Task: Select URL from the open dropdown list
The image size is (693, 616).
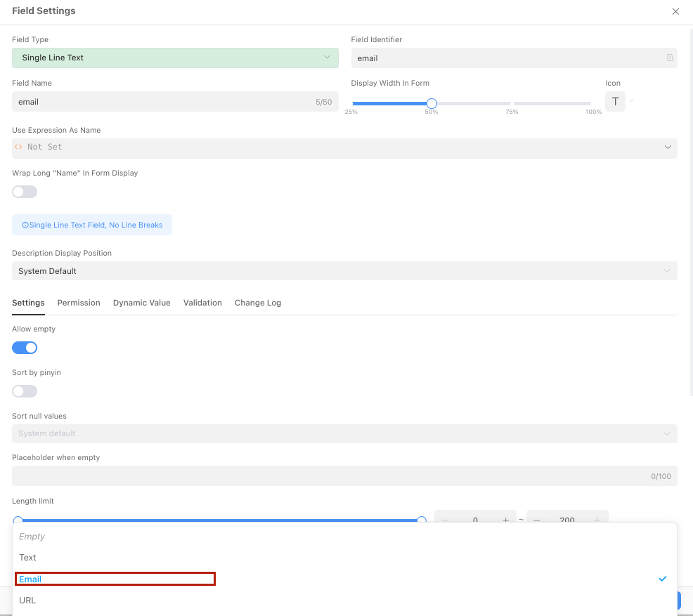Action: pos(27,600)
